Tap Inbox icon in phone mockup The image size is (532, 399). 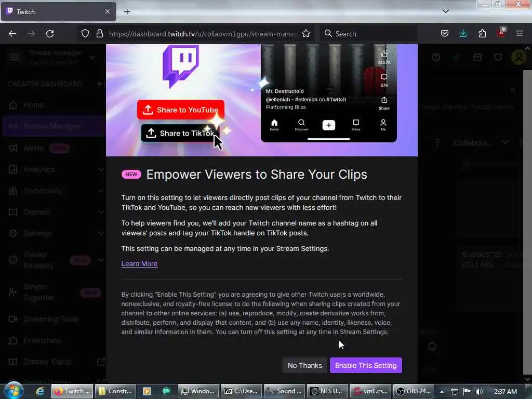[x=356, y=125]
